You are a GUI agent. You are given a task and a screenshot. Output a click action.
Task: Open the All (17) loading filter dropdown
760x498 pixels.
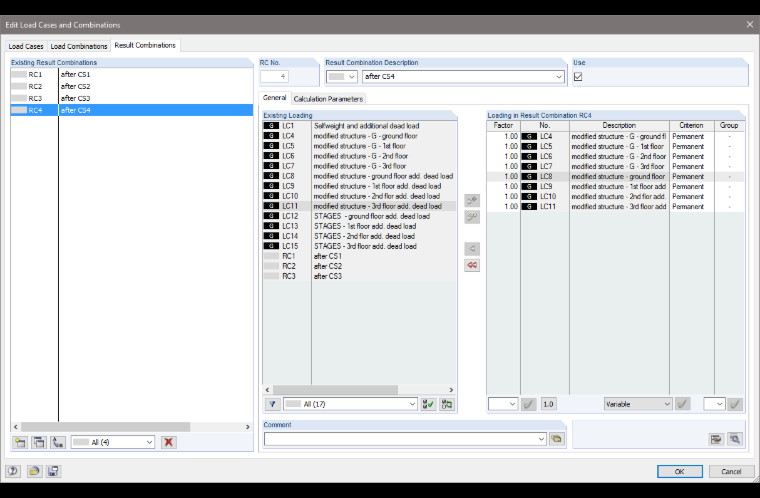(412, 404)
